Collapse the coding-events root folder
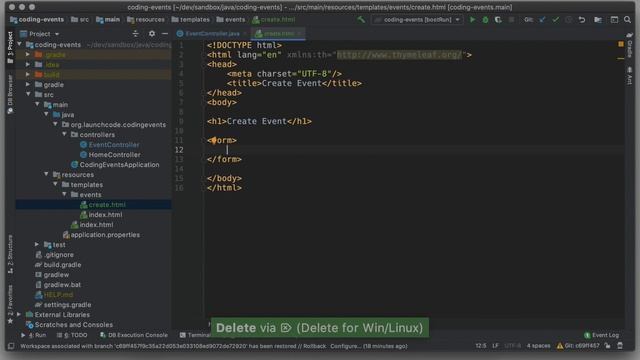 coord(19,44)
